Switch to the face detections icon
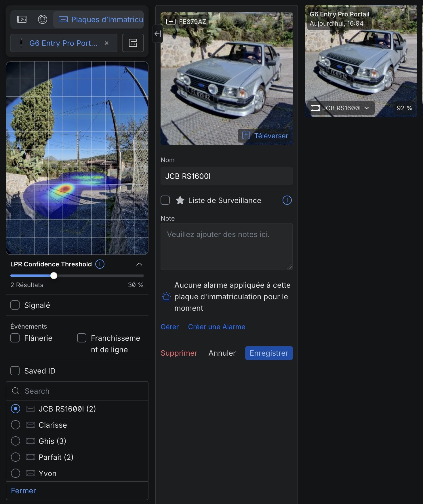This screenshot has width=423, height=504. point(43,19)
